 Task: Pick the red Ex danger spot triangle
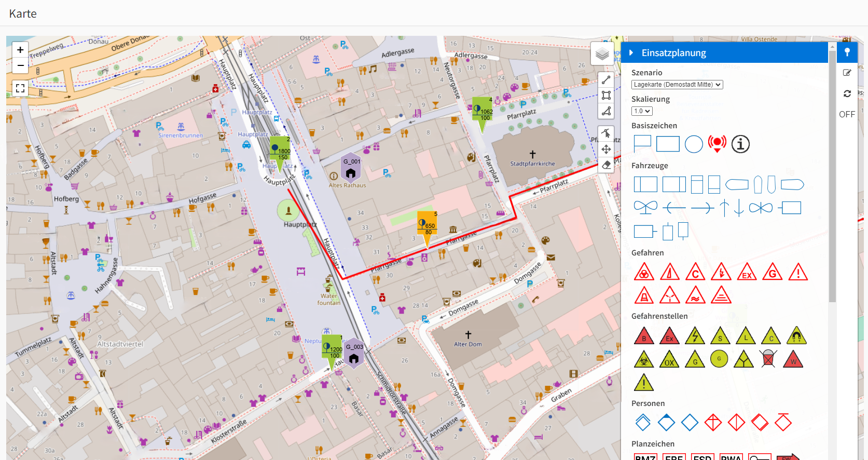[x=669, y=336]
